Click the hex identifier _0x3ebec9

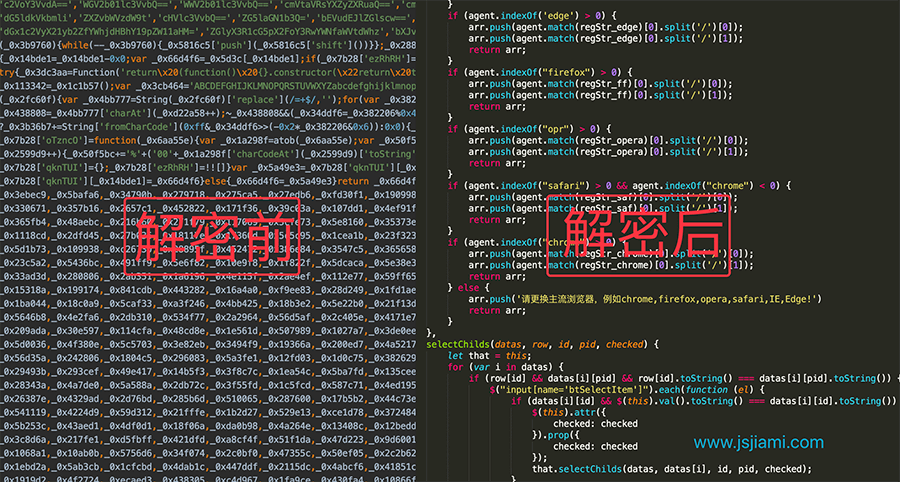[25, 195]
